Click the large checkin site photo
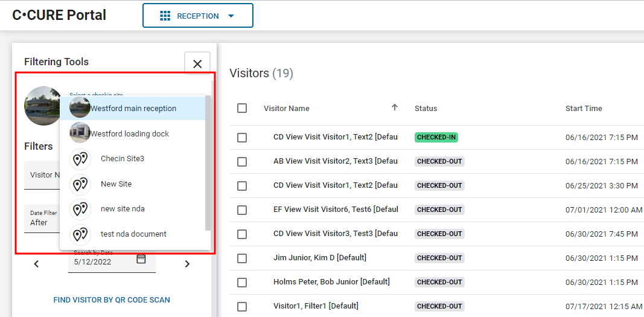Image resolution: width=644 pixels, height=317 pixels. click(x=42, y=106)
